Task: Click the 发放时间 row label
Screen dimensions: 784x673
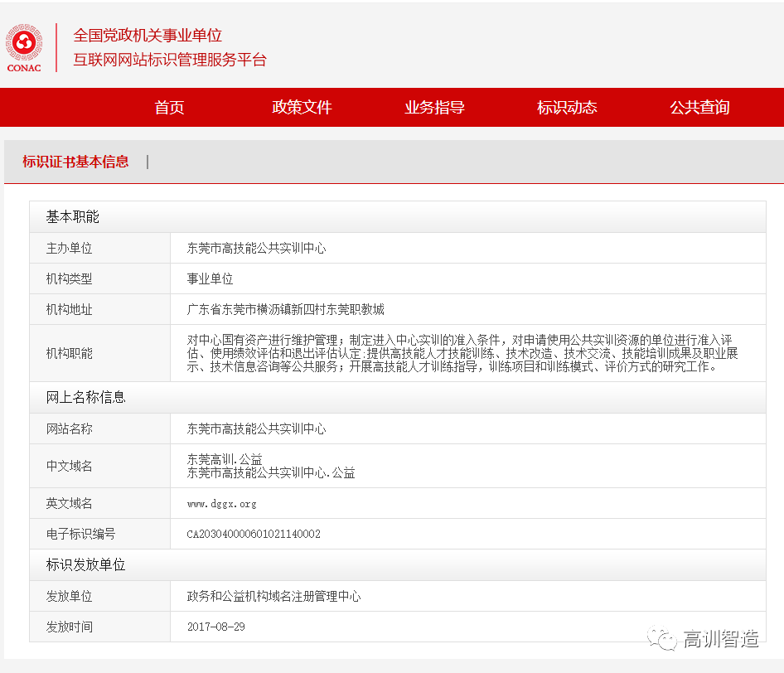Action: click(x=69, y=627)
